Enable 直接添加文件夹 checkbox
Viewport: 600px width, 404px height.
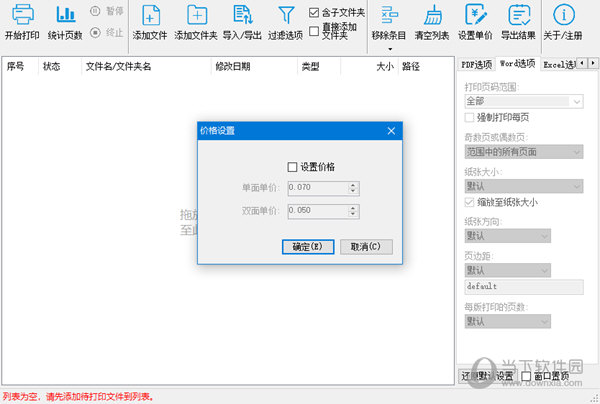(314, 31)
